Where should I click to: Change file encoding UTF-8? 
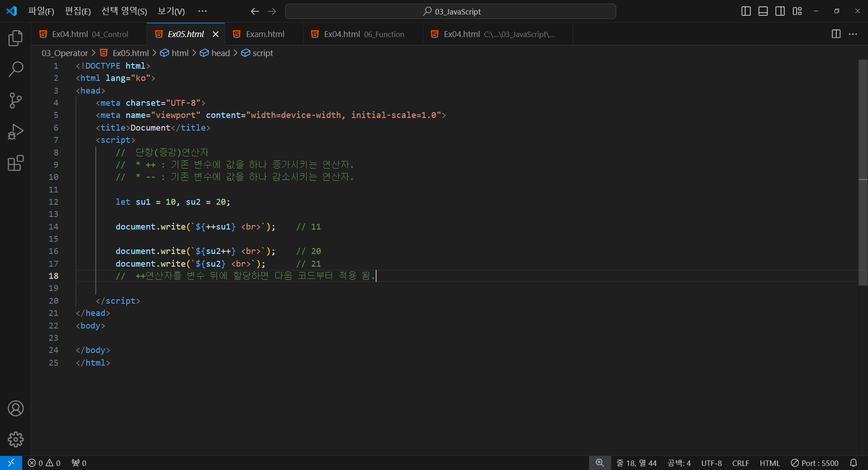point(711,463)
